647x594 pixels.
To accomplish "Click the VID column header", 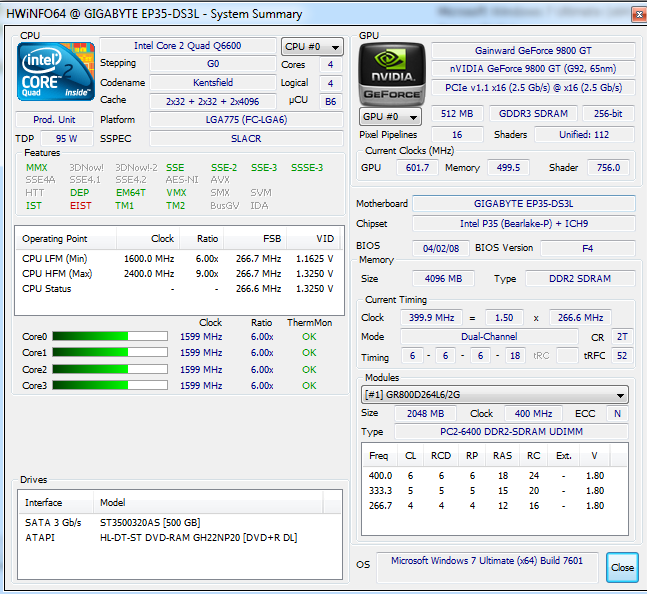I will (314, 239).
